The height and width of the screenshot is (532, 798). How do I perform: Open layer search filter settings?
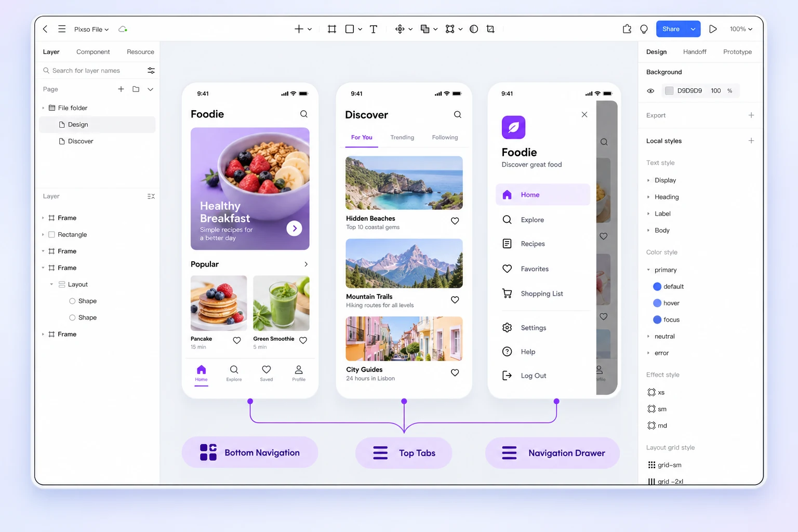151,71
